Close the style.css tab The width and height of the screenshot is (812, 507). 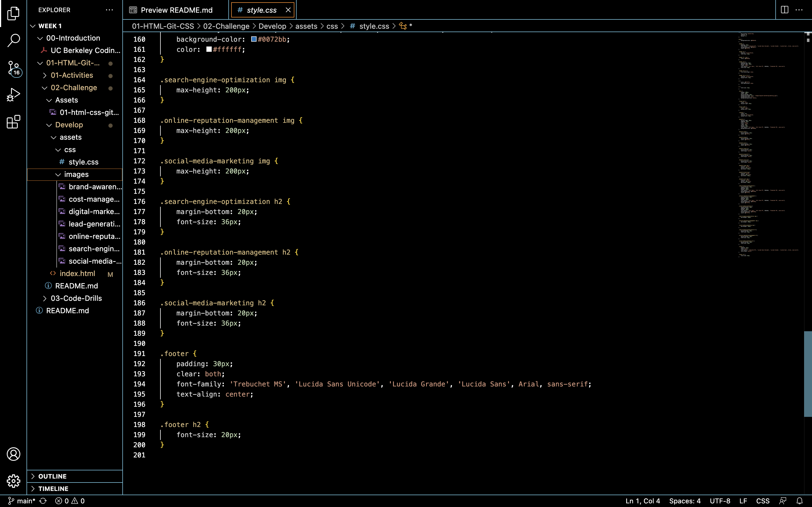(288, 10)
